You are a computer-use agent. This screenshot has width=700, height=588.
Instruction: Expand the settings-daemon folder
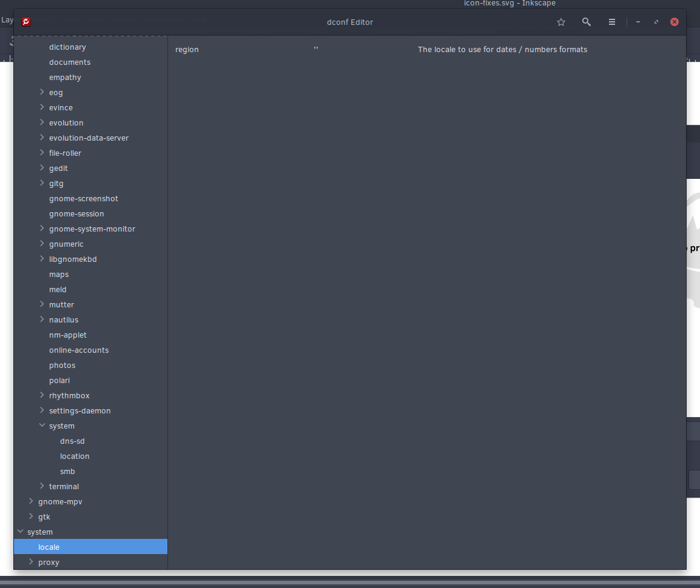tap(42, 410)
